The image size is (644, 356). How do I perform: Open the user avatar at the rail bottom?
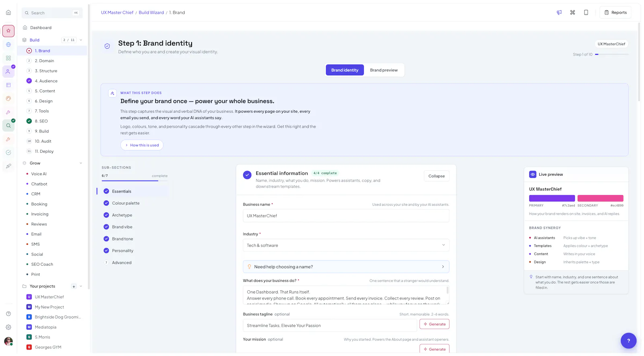tap(8, 342)
